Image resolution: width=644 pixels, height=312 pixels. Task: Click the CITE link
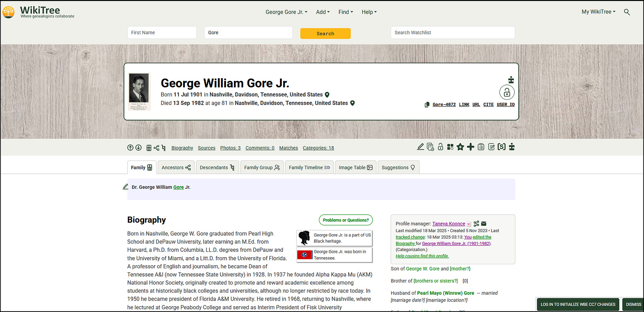tap(488, 105)
